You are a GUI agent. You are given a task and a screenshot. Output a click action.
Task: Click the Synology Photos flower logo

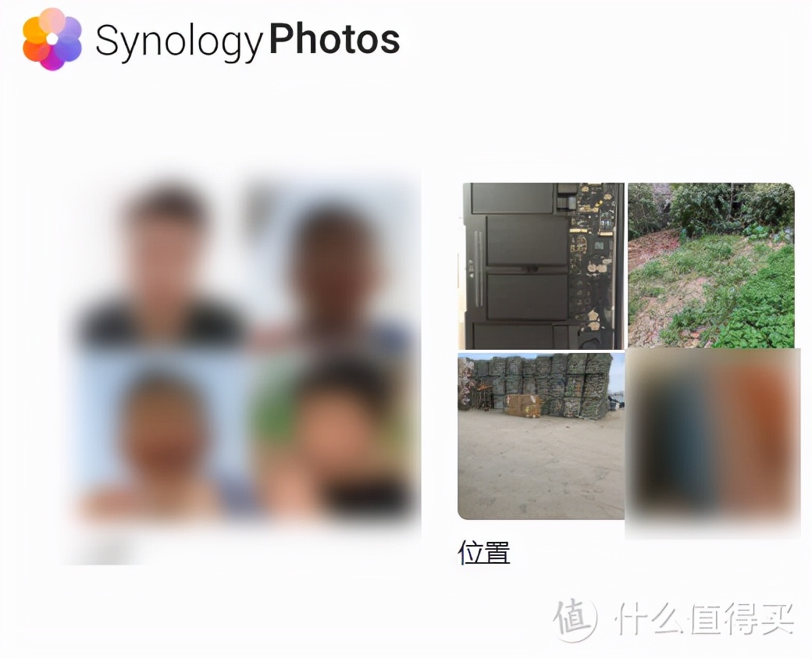[x=52, y=39]
